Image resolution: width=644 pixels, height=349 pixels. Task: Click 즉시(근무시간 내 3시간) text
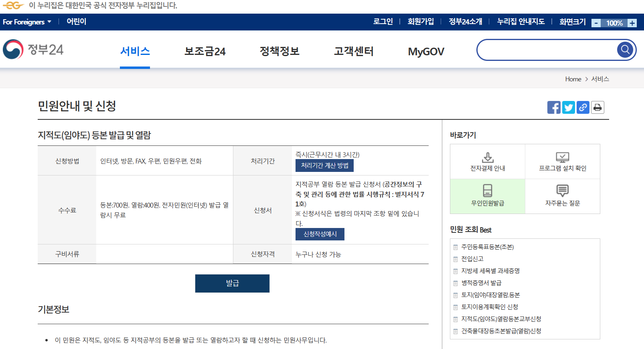[327, 155]
